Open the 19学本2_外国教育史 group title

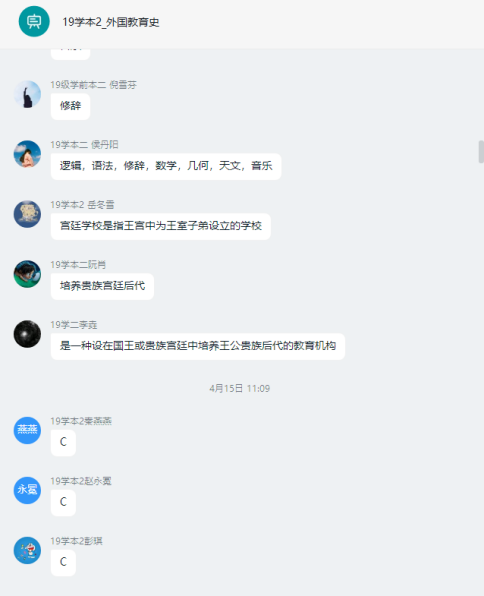(x=111, y=22)
